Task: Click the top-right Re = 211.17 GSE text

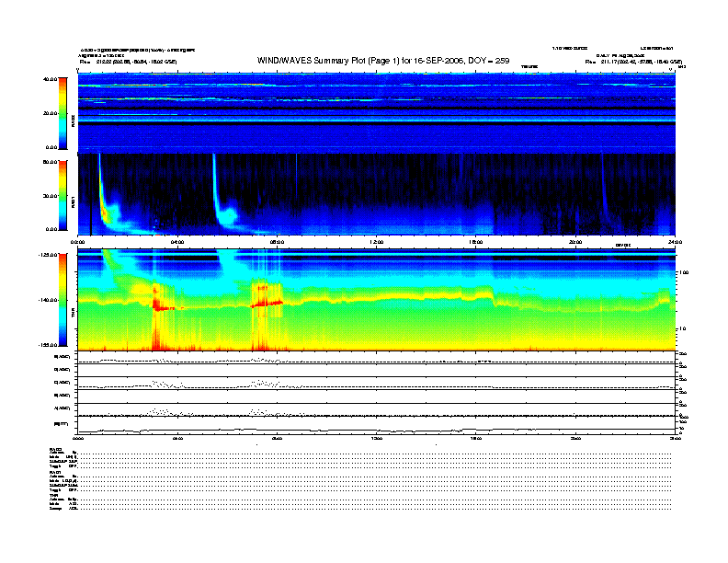Action: (x=633, y=62)
